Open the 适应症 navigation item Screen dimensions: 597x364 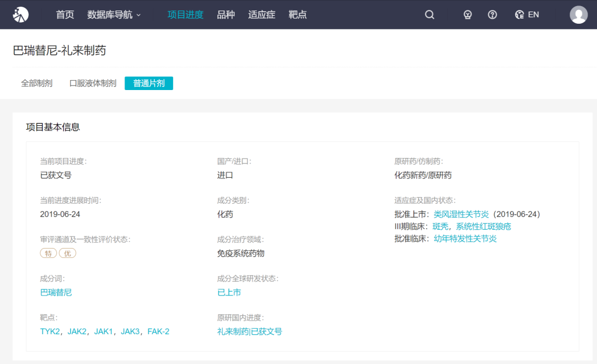[261, 14]
